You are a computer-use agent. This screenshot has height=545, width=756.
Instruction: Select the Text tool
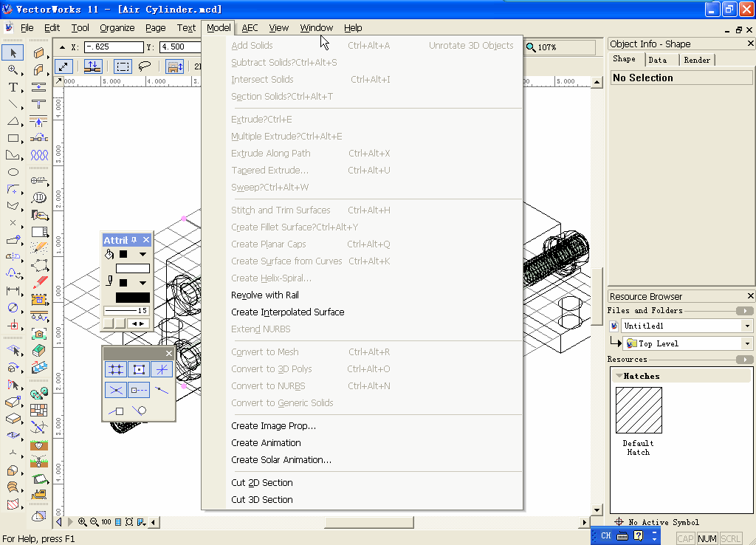13,87
